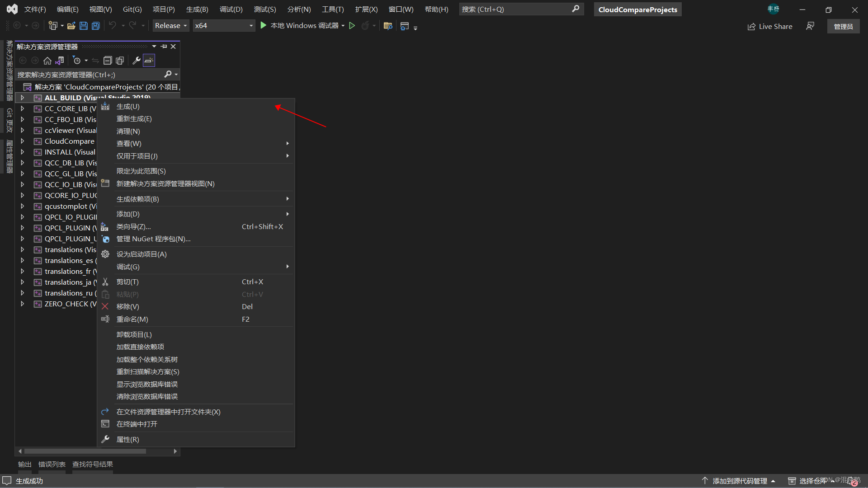Click Collapse All icon in Solution Explorer

coord(108,61)
